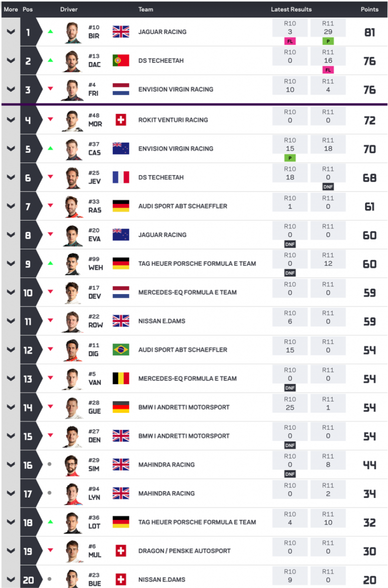Click the green P badge under CAS's R10
Screen dimensions: 388x588
(x=290, y=158)
